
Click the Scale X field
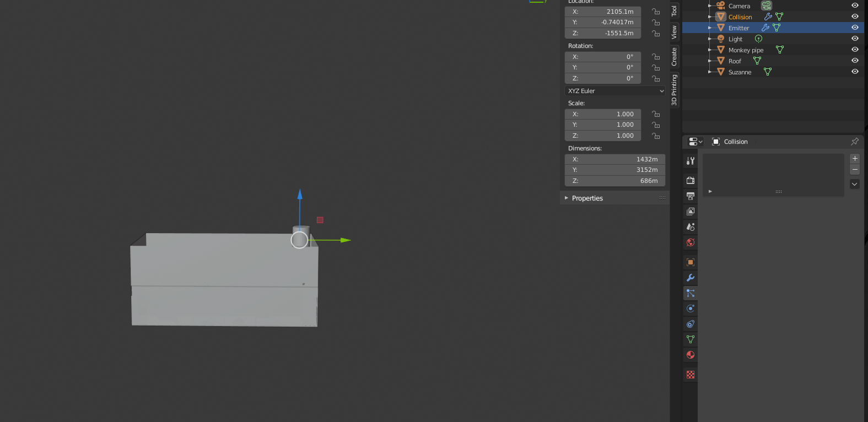tap(603, 114)
